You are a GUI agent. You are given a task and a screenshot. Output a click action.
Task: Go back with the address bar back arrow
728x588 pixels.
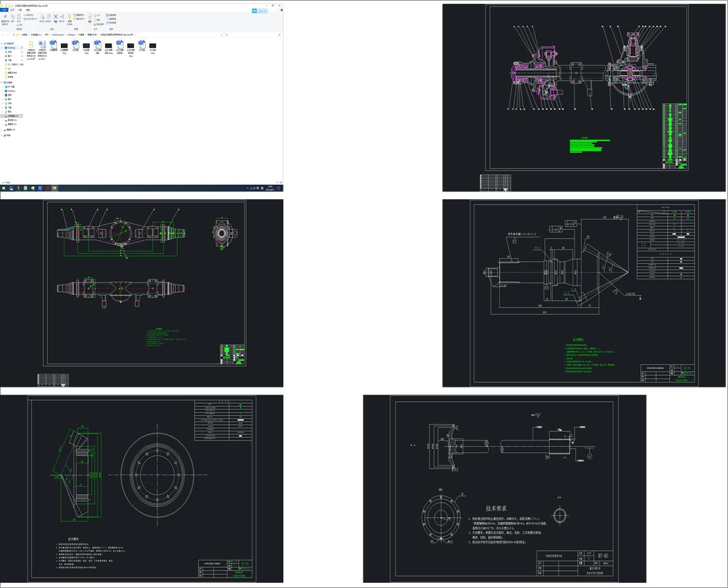(x=3, y=34)
